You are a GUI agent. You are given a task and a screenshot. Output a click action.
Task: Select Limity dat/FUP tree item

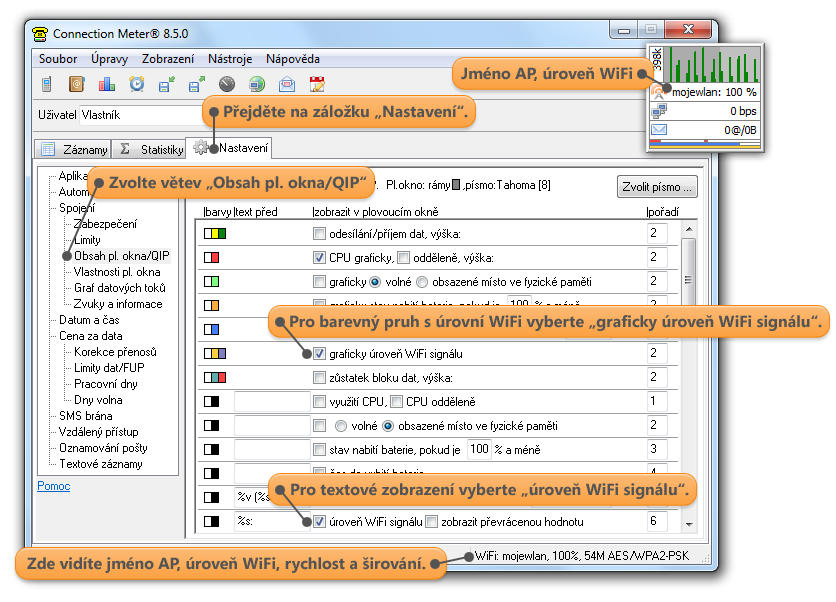tap(109, 368)
